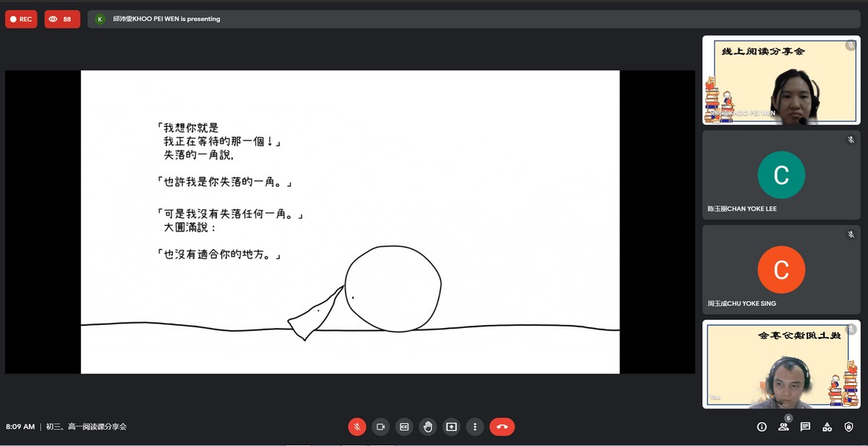The height and width of the screenshot is (446, 868).
Task: Click the slide line 失落的一角說,
Action: tap(200, 155)
